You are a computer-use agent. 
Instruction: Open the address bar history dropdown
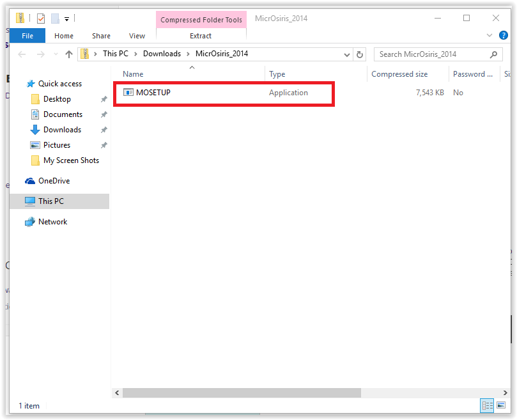(346, 54)
